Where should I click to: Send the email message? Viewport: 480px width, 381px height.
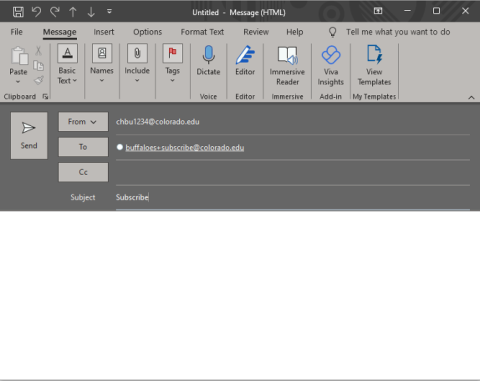point(29,136)
